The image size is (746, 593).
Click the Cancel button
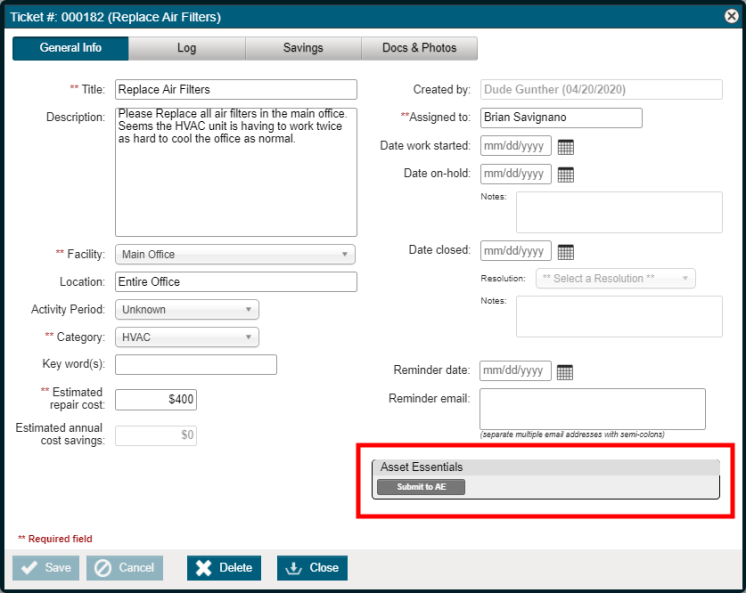click(x=125, y=568)
